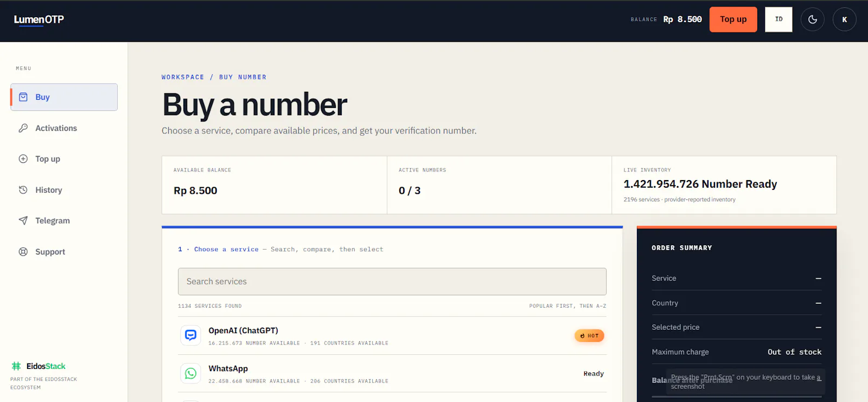Click the 1.421.954.726 Number Ready text

coord(700,184)
